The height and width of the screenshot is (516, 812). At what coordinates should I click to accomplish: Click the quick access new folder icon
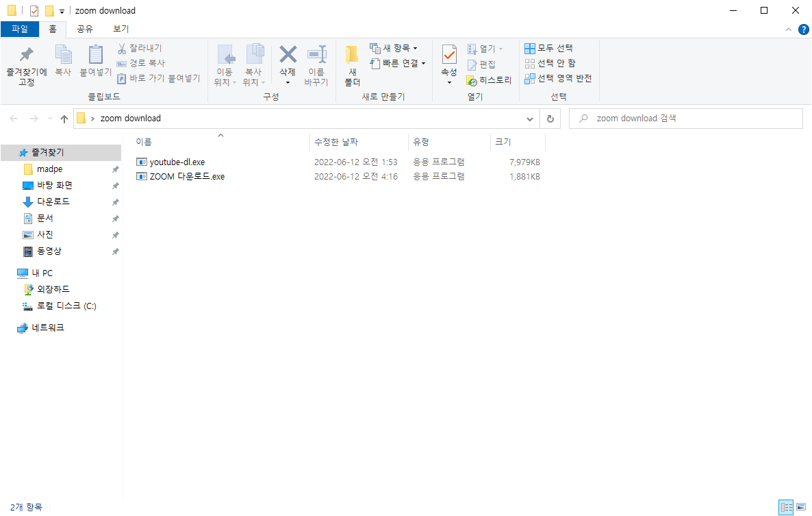click(49, 11)
